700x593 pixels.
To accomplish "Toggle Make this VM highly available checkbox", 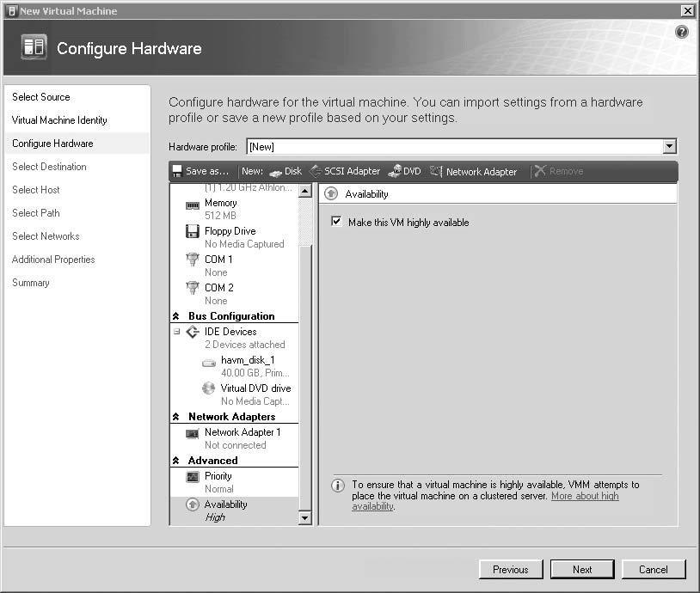I will (x=336, y=222).
